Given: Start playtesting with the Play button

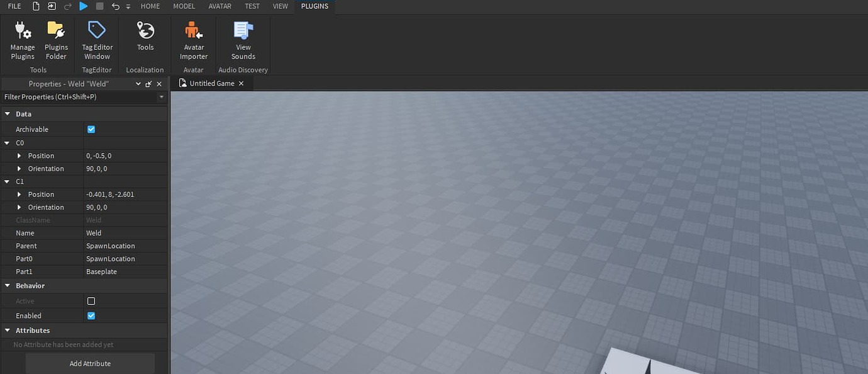Looking at the screenshot, I should [84, 6].
